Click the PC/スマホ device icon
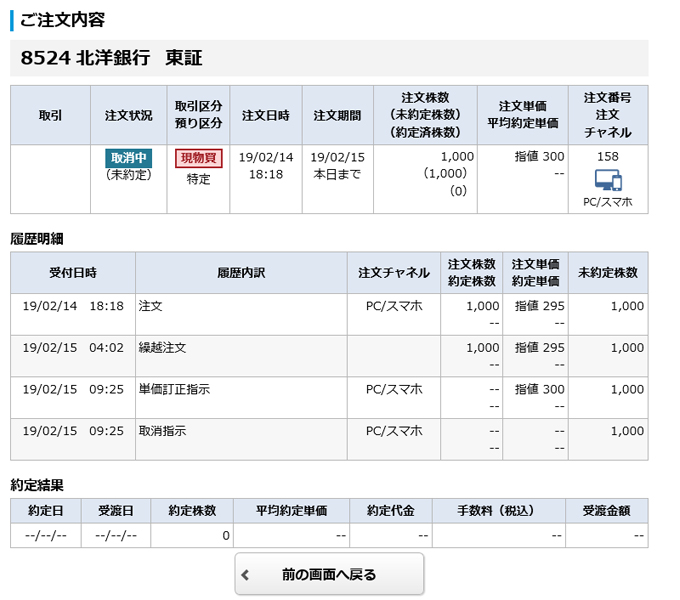 tap(608, 180)
